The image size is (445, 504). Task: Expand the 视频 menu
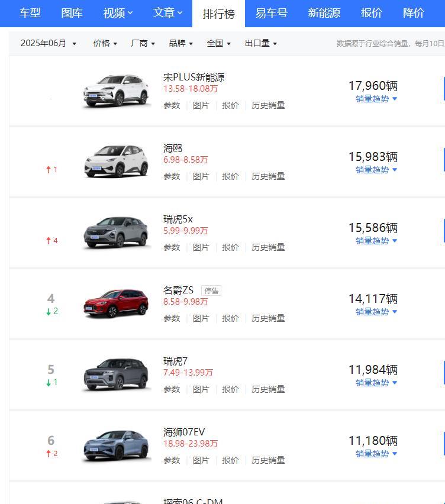pyautogui.click(x=118, y=13)
